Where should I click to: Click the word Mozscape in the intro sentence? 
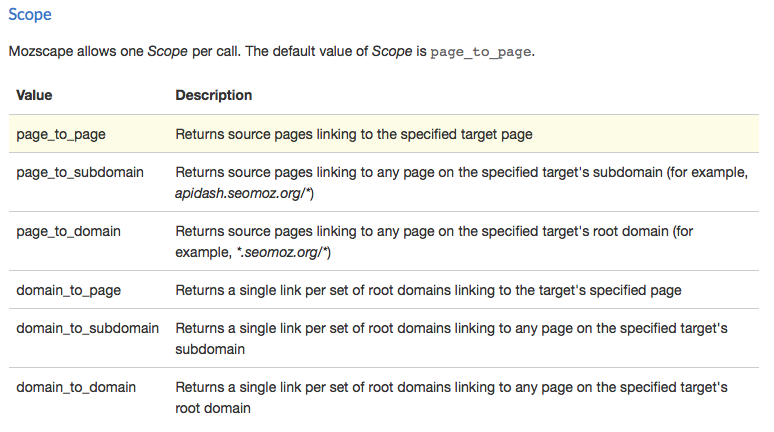click(37, 52)
